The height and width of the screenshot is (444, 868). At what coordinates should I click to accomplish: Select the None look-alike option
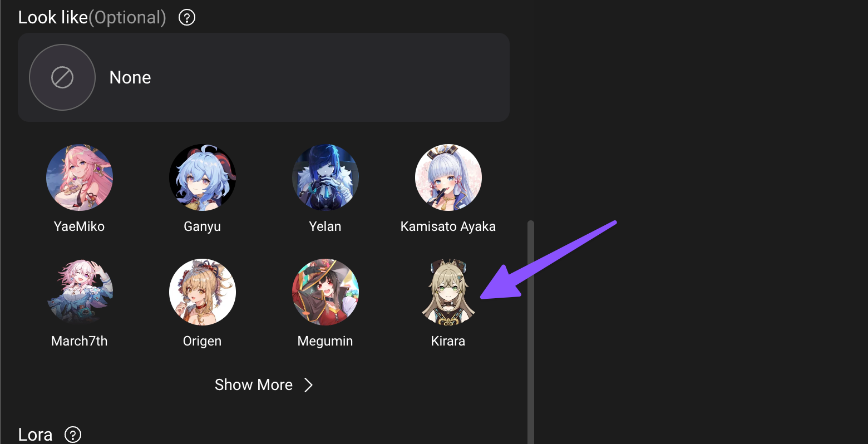click(264, 77)
